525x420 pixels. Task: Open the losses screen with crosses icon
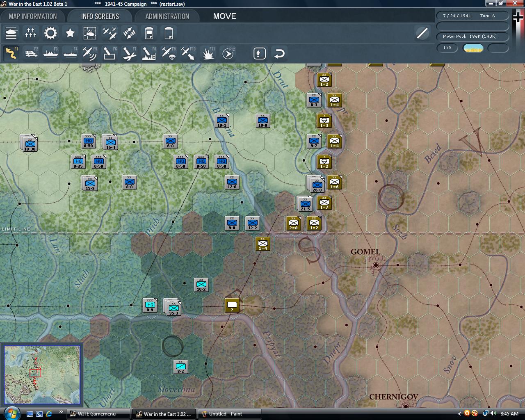coord(31,33)
